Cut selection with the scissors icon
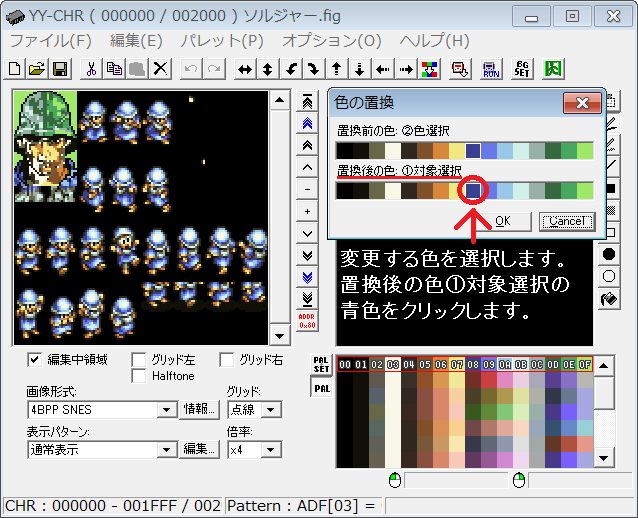The image size is (638, 518). tap(92, 69)
